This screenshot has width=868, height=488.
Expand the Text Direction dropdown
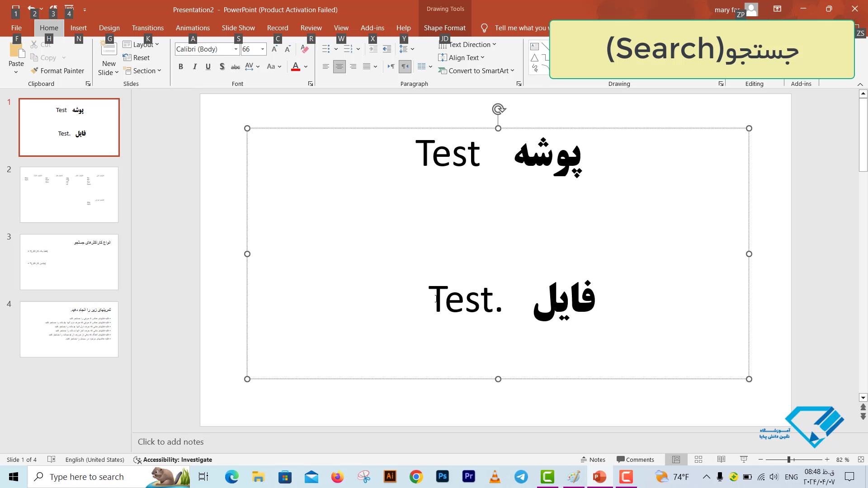[494, 45]
